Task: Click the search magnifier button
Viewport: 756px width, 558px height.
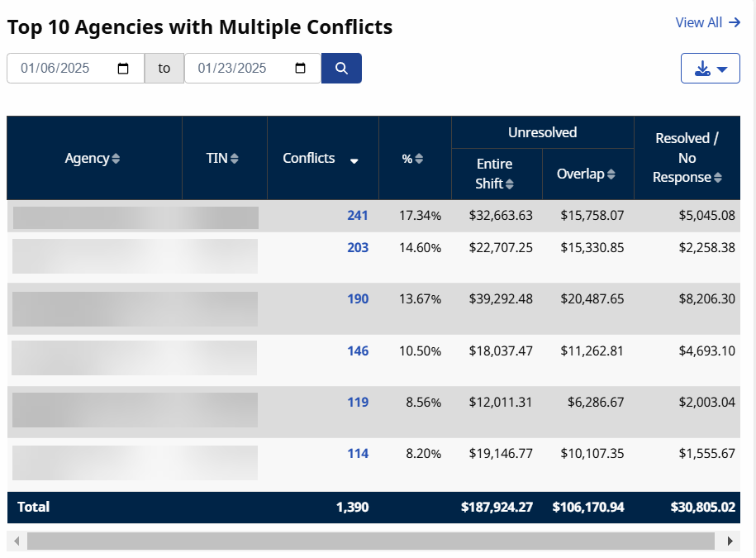Action: (341, 69)
